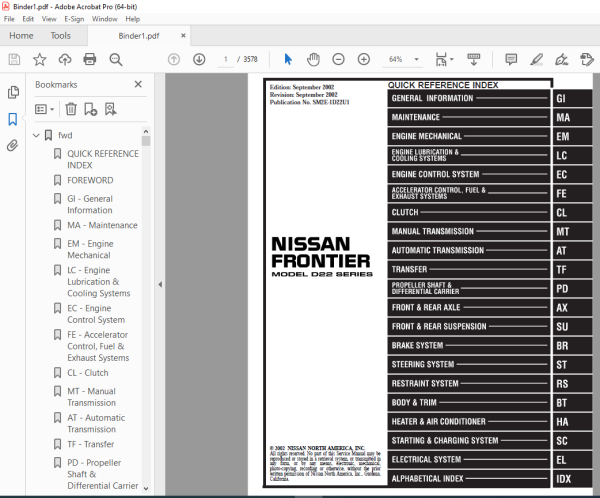
Task: Activate the Hand pan tool
Action: click(x=313, y=59)
